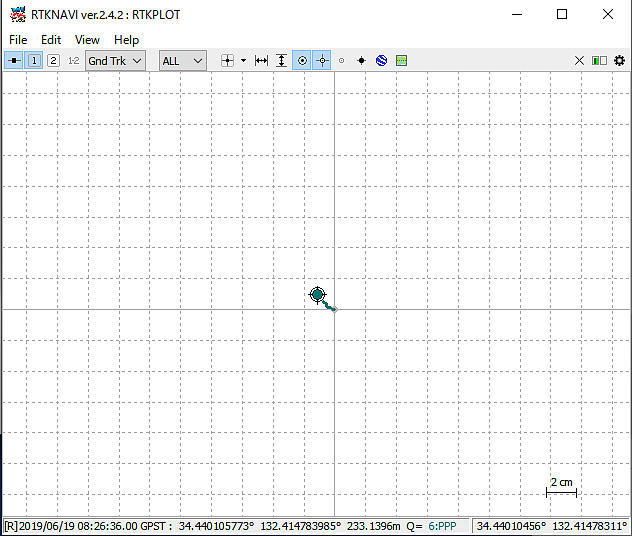632x536 pixels.
Task: Click the 2 cm scale bar label
Action: pyautogui.click(x=561, y=482)
